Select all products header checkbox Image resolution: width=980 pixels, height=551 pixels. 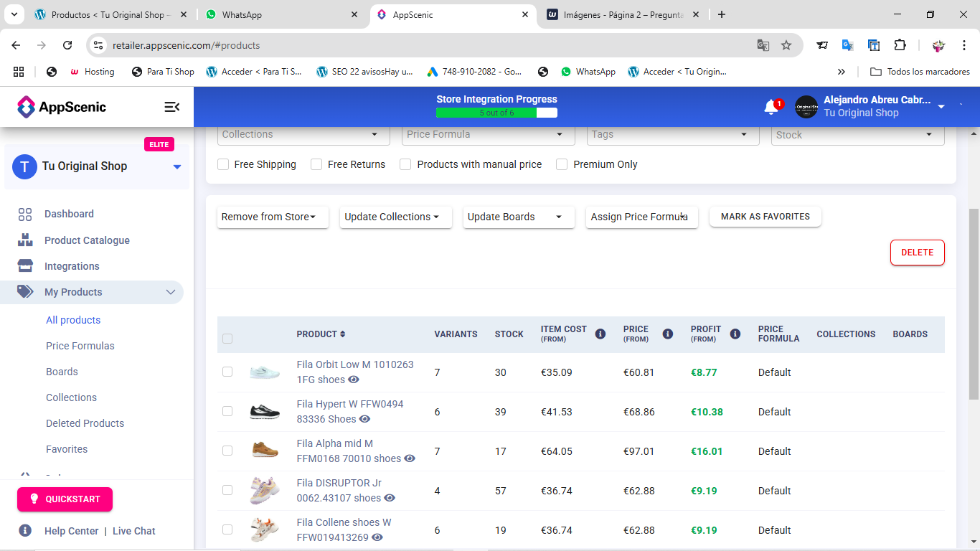tap(227, 339)
